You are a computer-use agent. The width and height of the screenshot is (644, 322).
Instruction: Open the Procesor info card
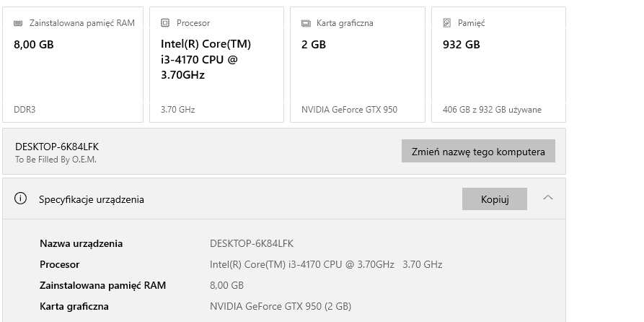pos(216,65)
